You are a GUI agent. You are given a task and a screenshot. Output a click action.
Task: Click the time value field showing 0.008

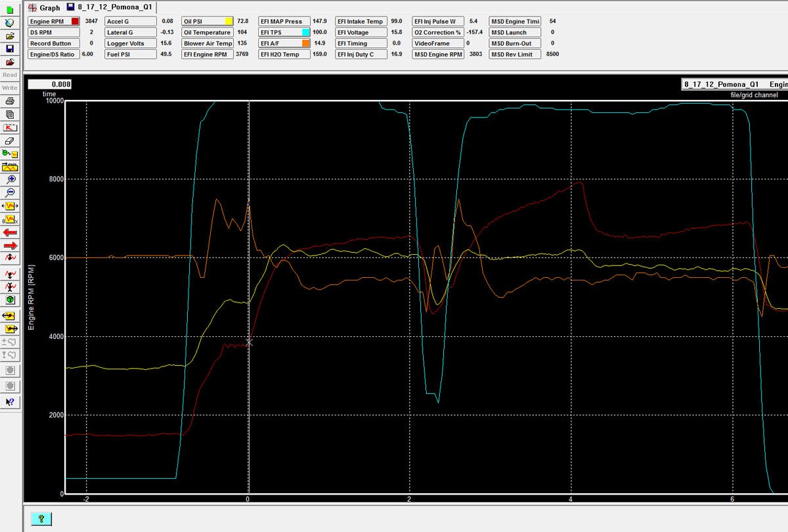(49, 84)
